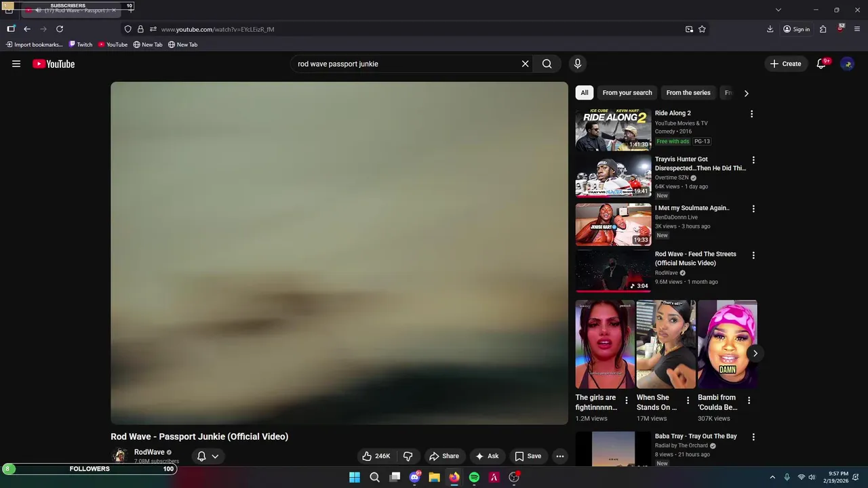The width and height of the screenshot is (868, 488).
Task: Open taskbar search
Action: coord(374,477)
